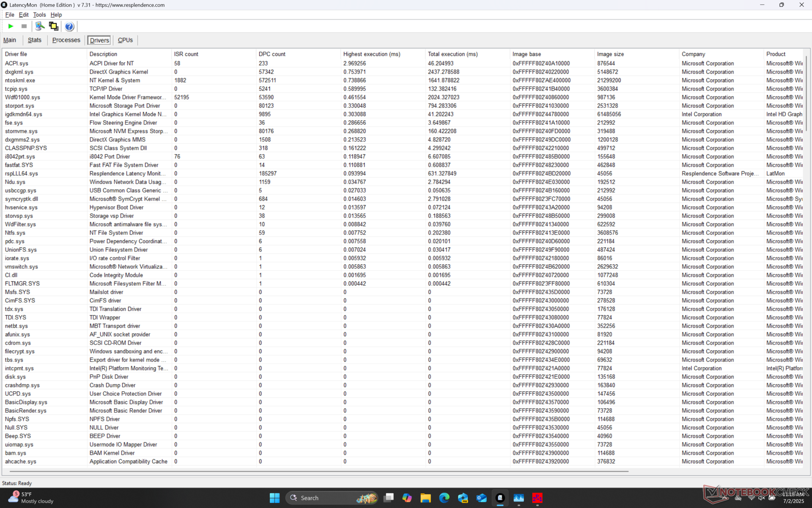Sort by the Image size column header
Image resolution: width=812 pixels, height=508 pixels.
(636, 54)
